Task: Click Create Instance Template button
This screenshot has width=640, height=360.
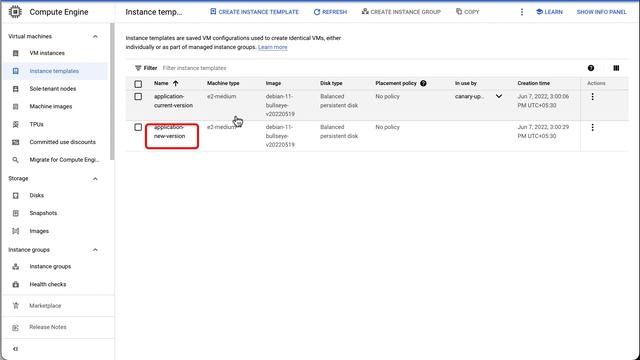Action: pos(254,12)
